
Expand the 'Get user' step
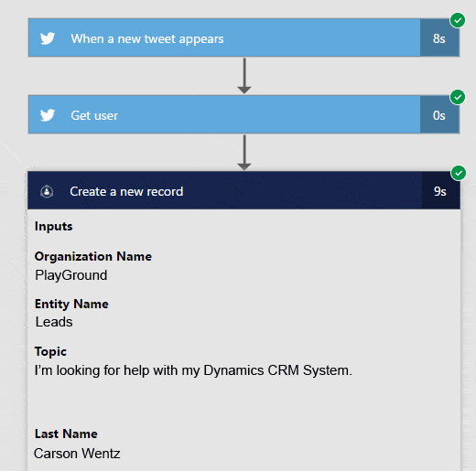(224, 114)
